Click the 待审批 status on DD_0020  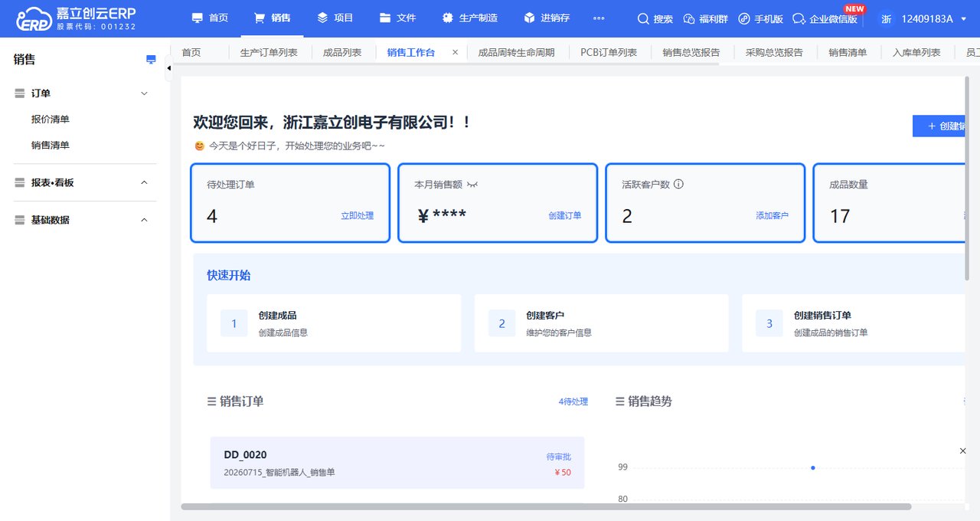coord(558,457)
